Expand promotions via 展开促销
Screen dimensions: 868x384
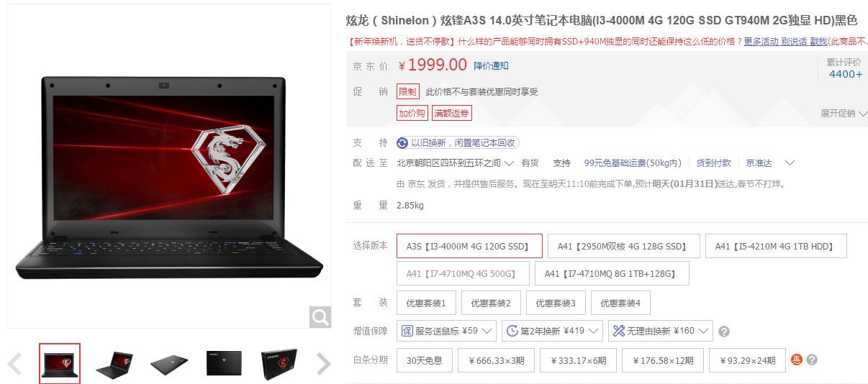[844, 113]
